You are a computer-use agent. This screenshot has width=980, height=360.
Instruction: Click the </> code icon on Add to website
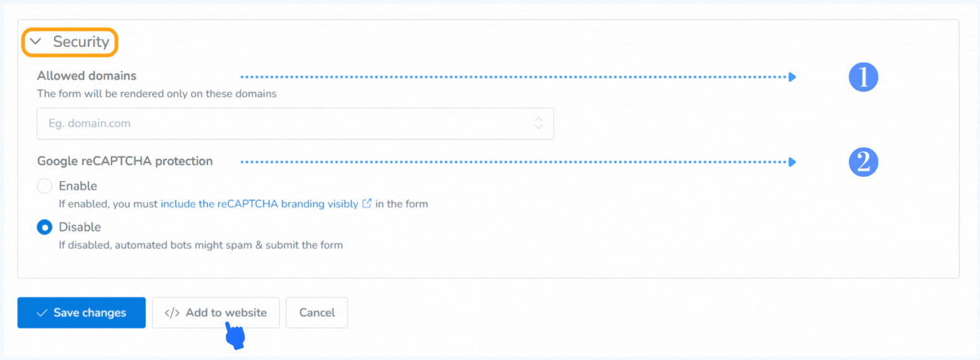coord(171,313)
